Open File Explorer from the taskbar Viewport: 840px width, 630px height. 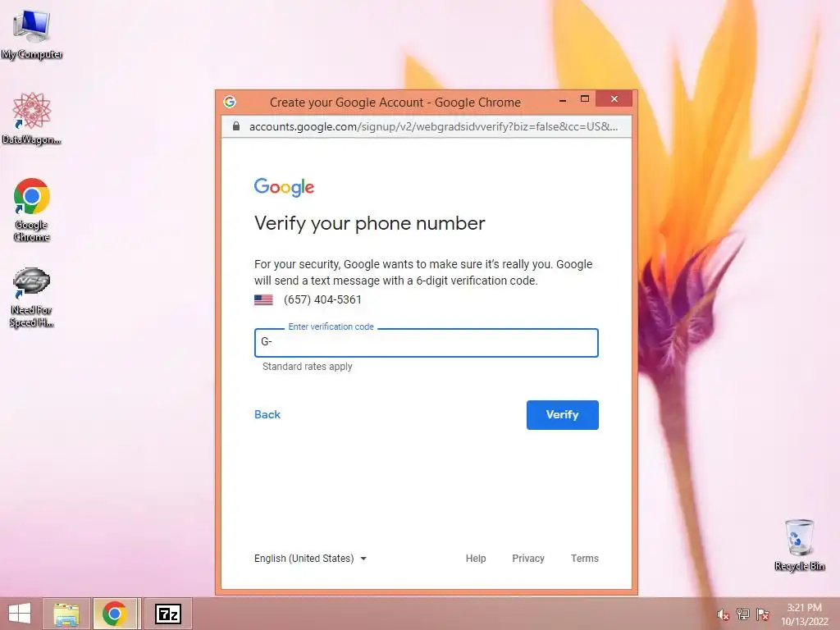pyautogui.click(x=66, y=614)
